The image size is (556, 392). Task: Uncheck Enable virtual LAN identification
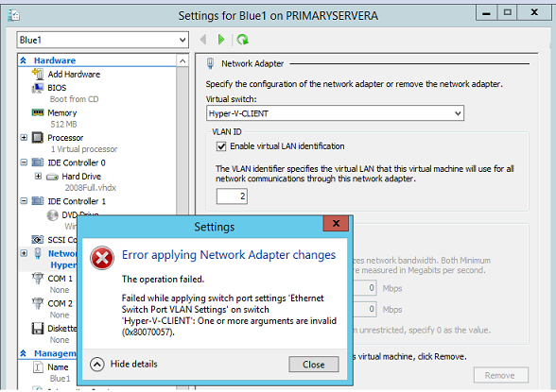point(221,146)
